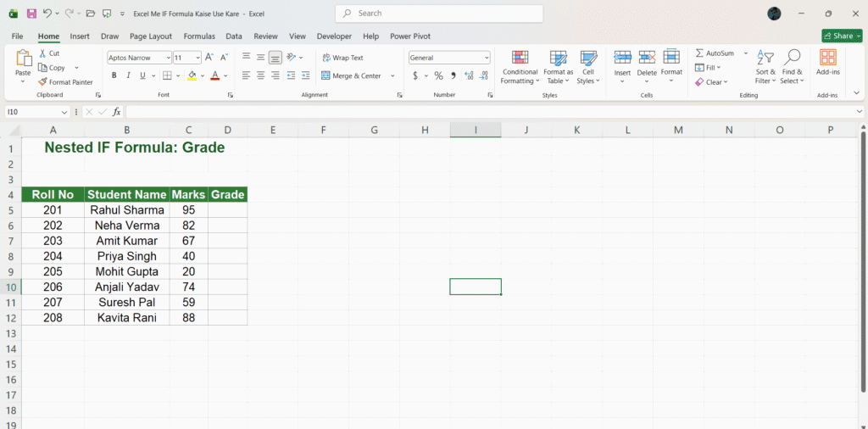The width and height of the screenshot is (868, 429).
Task: Toggle Merge & Center
Action: pyautogui.click(x=352, y=75)
